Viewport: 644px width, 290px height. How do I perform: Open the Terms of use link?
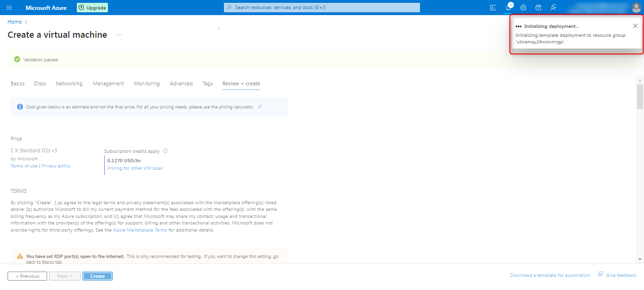[x=24, y=166]
